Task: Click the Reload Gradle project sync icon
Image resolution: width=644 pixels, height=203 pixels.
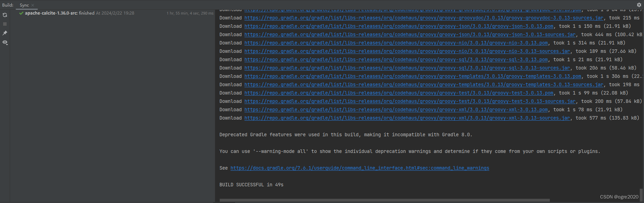Action: tap(5, 15)
